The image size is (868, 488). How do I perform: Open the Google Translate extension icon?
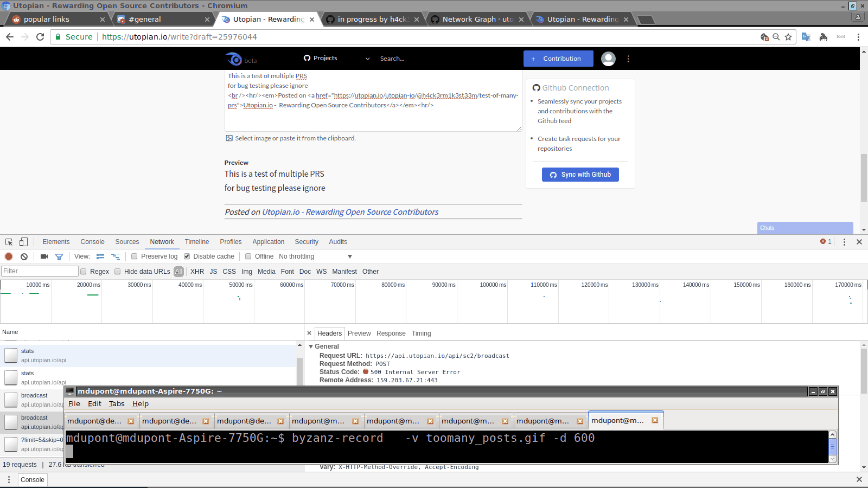[x=806, y=37]
